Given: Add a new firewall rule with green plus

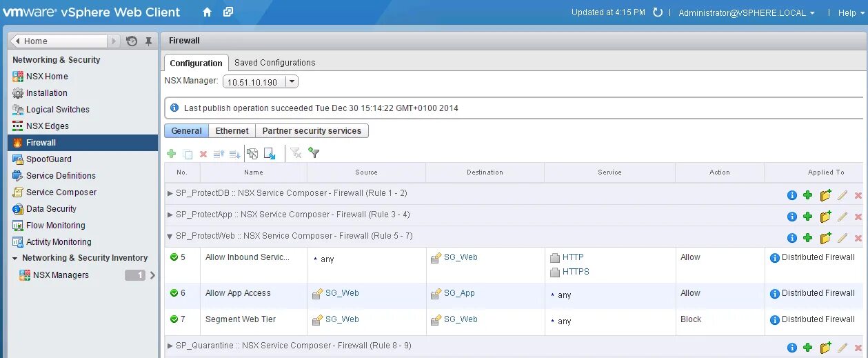Looking at the screenshot, I should (x=172, y=154).
